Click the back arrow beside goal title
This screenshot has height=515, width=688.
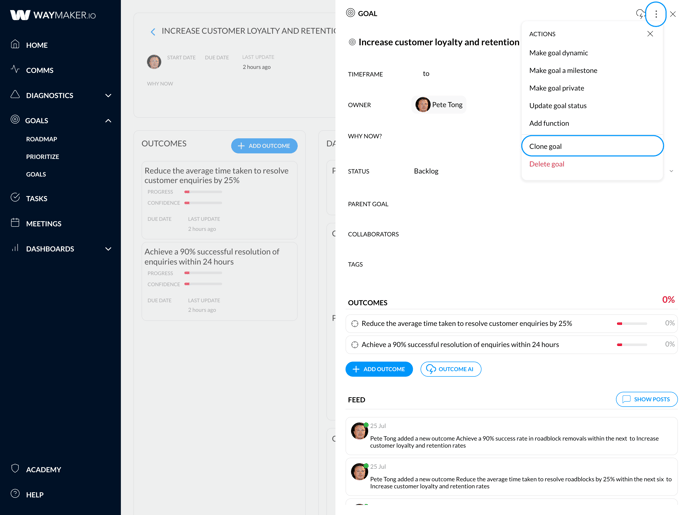tap(153, 32)
